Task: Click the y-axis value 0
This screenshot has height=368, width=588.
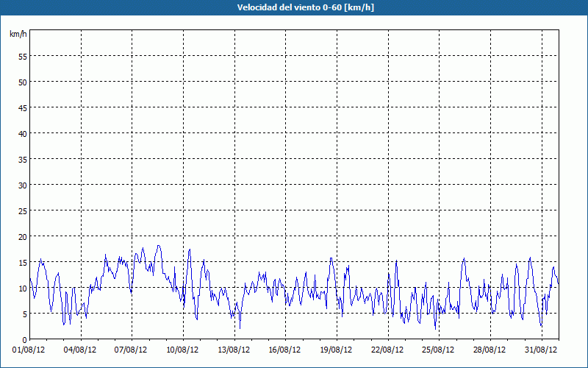Action: pyautogui.click(x=25, y=340)
